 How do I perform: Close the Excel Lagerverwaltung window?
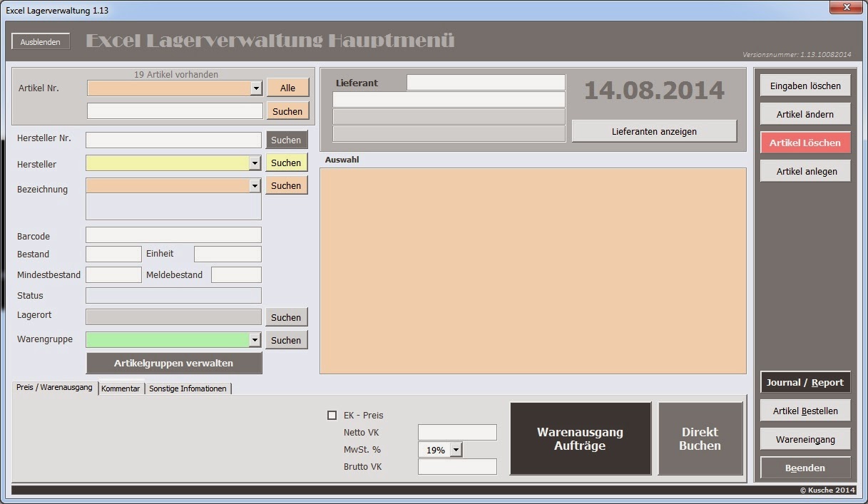(x=847, y=7)
